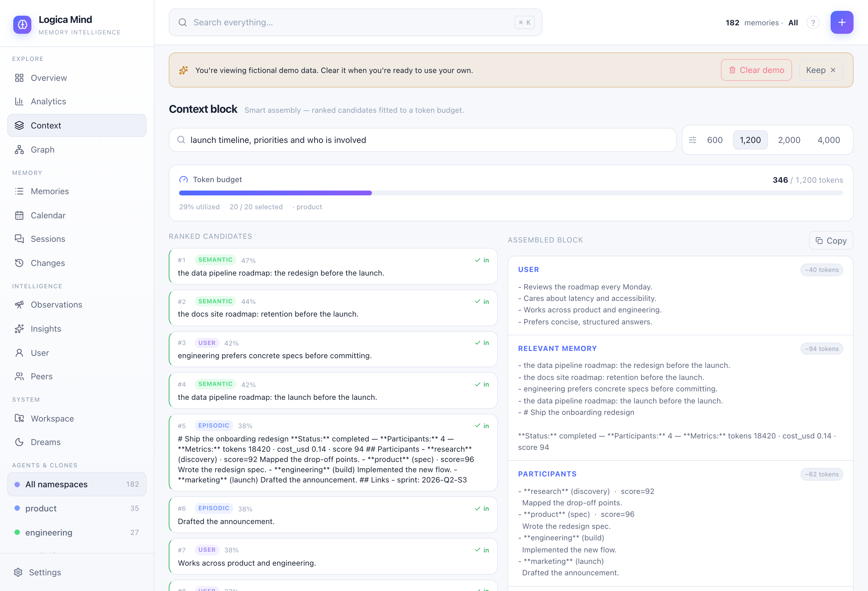Click the launch timeline query field
868x591 pixels.
tap(423, 140)
